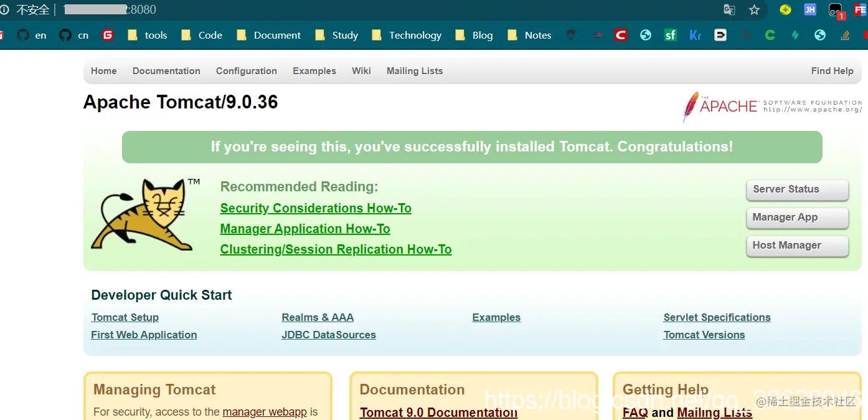Open the Study bookmark folder
Screen dimensions: 868x420
tap(336, 36)
